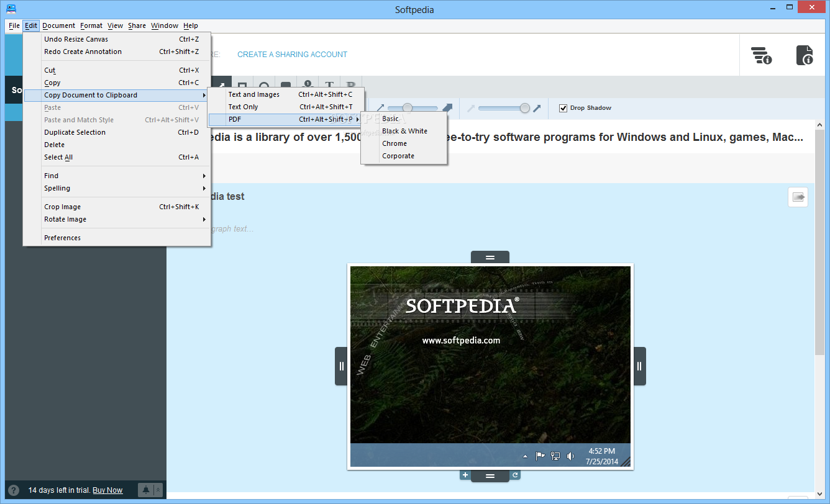This screenshot has width=830, height=504.
Task: Click the right canvas resize handle
Action: (639, 366)
